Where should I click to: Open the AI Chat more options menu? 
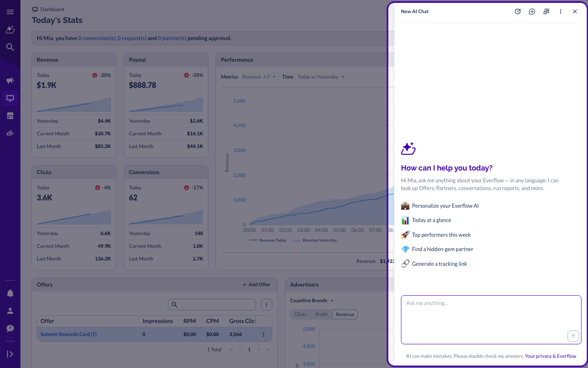pyautogui.click(x=561, y=11)
